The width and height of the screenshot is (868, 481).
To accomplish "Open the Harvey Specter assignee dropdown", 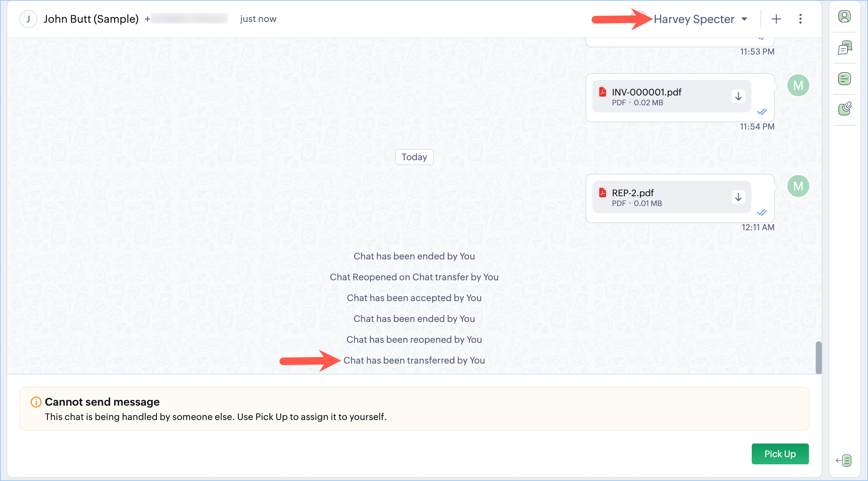I will (694, 19).
